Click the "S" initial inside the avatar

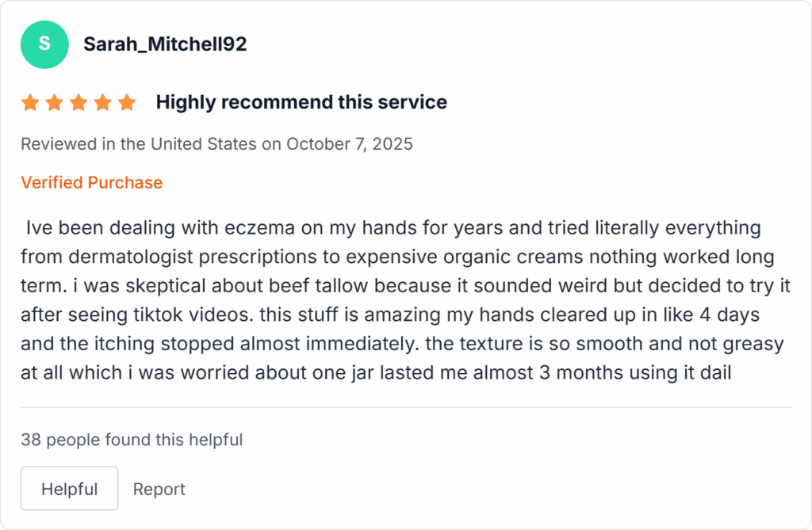pos(44,44)
